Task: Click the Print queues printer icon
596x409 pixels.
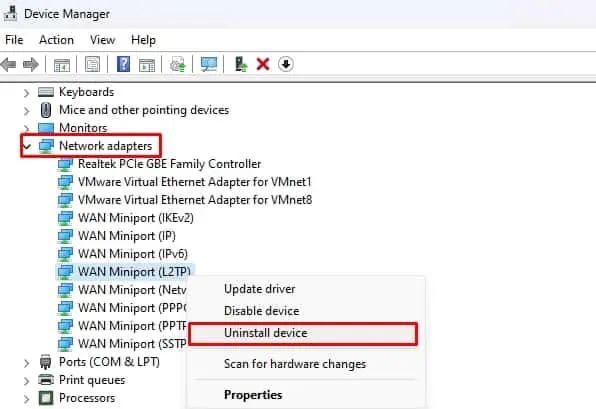Action: point(46,380)
